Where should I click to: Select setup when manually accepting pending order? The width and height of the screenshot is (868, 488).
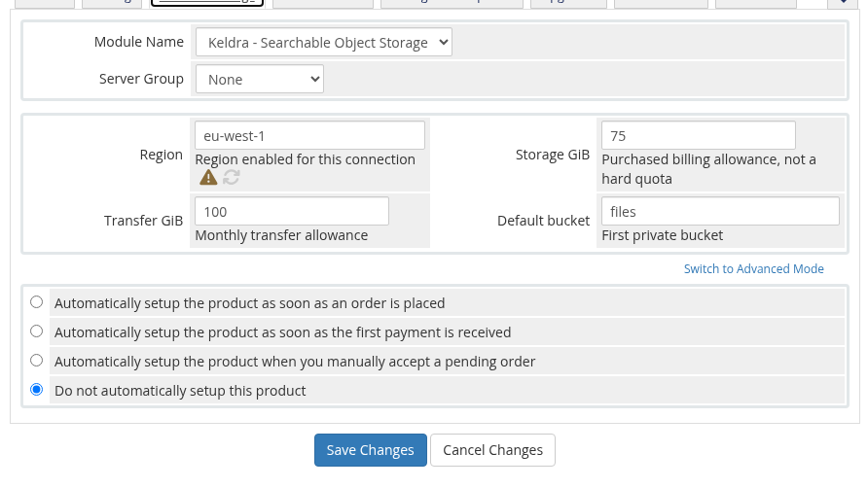[37, 361]
